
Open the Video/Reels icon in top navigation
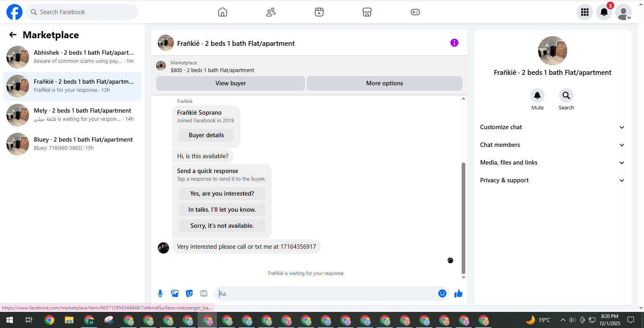tap(319, 12)
